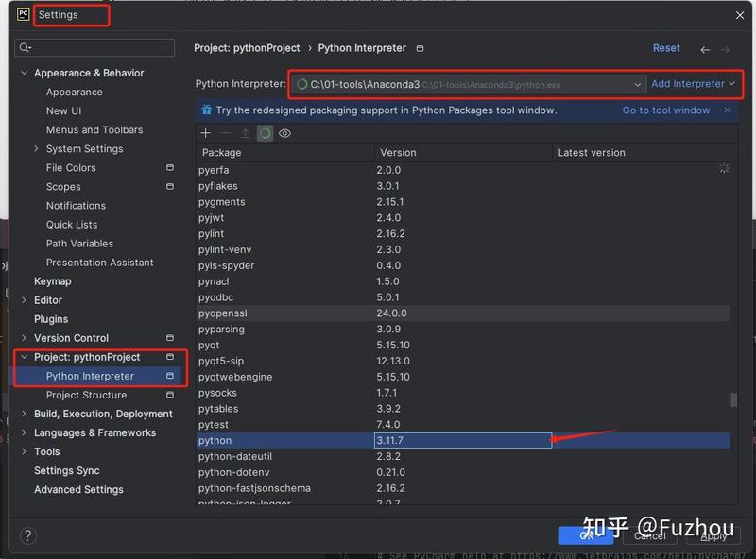Click the Latest version column header
This screenshot has height=559, width=756.
coord(644,153)
